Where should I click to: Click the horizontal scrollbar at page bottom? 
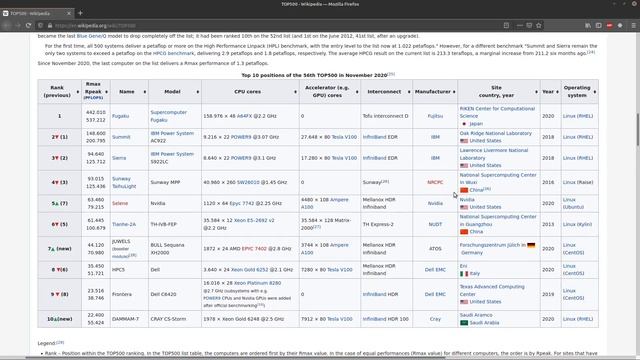point(236,358)
